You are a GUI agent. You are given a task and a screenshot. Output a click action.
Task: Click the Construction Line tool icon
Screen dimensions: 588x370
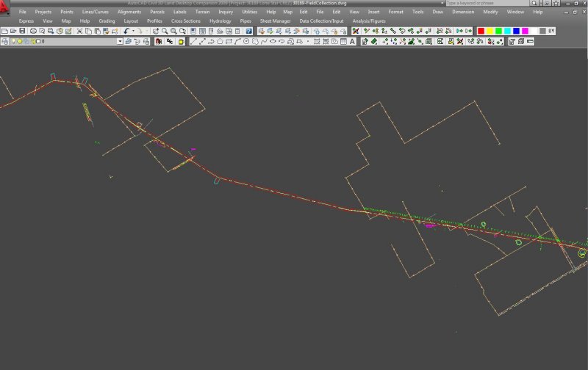click(x=202, y=42)
